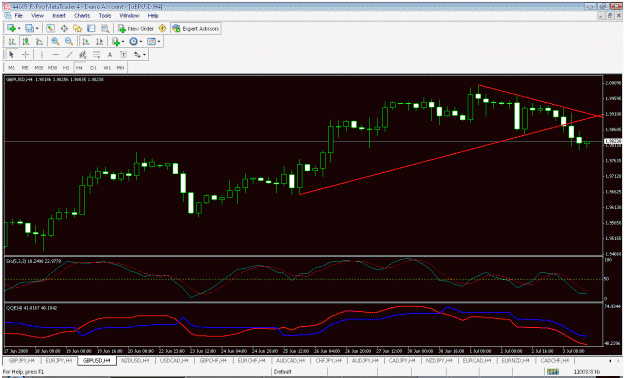The image size is (625, 378).
Task: Zoom out on the chart
Action: point(69,41)
